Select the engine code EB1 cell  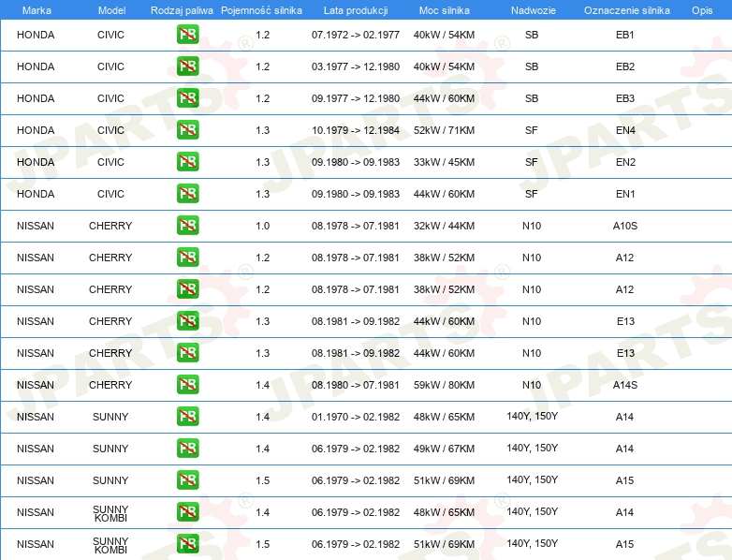(x=624, y=35)
